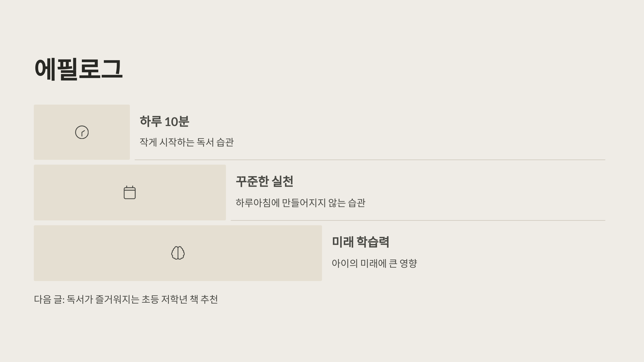
Task: Select the text 아이의 미래에 큰 영향
Action: [x=374, y=263]
